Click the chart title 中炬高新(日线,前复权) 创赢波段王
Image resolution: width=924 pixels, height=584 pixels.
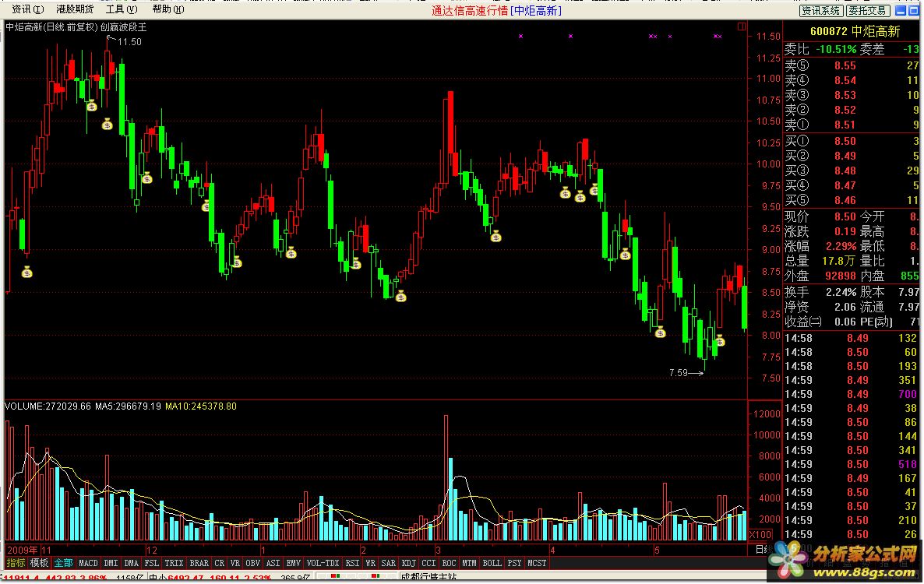[76, 27]
